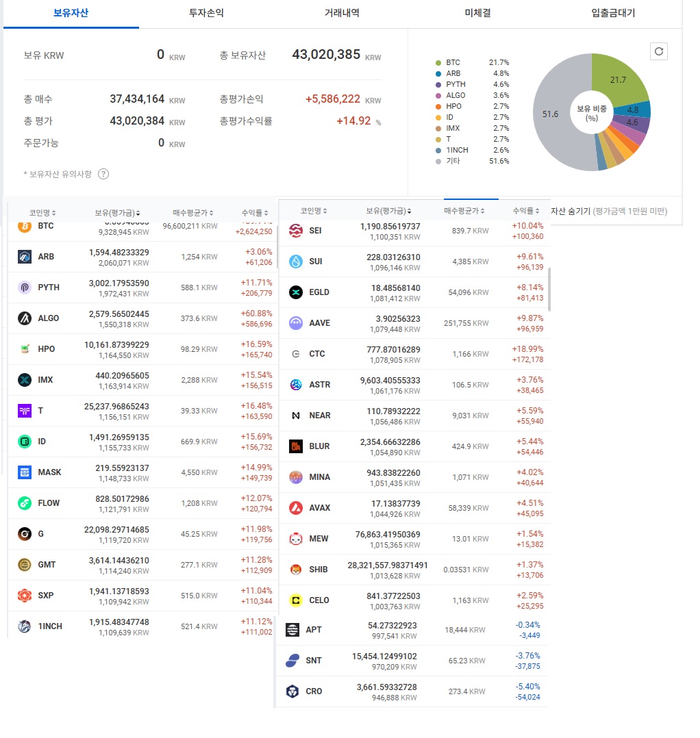Click the GMT coin icon
The image size is (700, 738).
pos(25,564)
